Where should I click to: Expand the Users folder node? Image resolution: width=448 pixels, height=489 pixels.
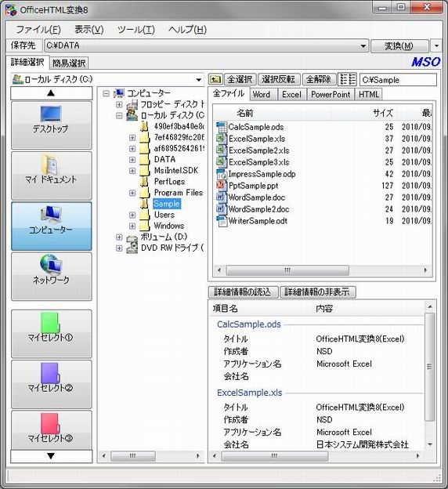coord(132,215)
